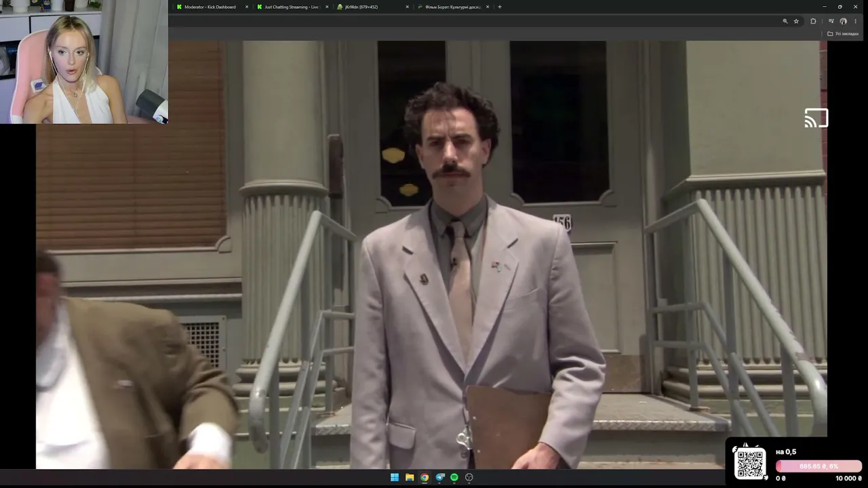
Task: Restore down the Chrome browser window
Action: point(840,7)
